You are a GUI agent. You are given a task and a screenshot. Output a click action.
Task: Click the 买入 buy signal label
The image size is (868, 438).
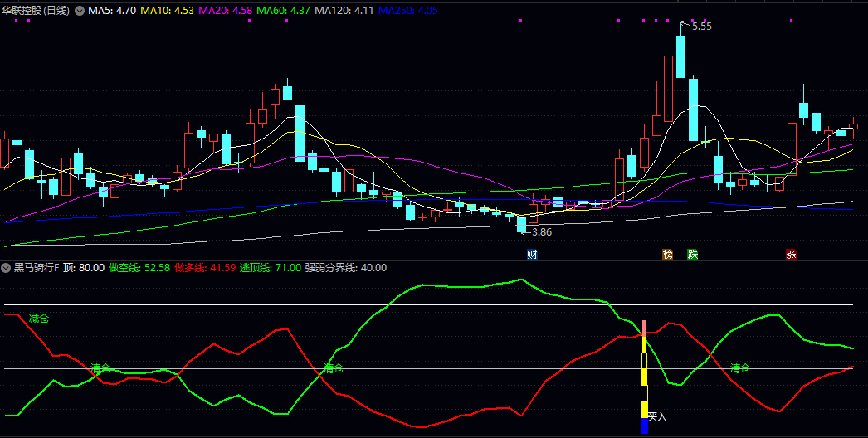(657, 416)
